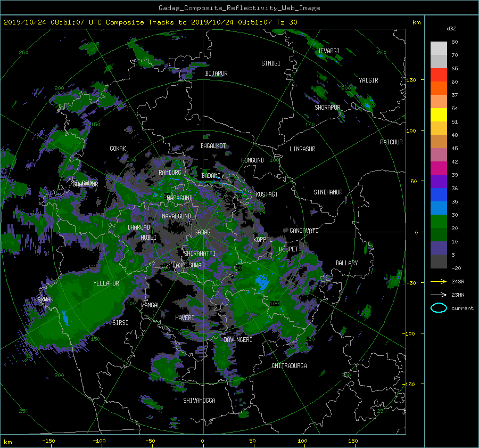
Task: Click the GADAG radar center label
Action: point(202,232)
